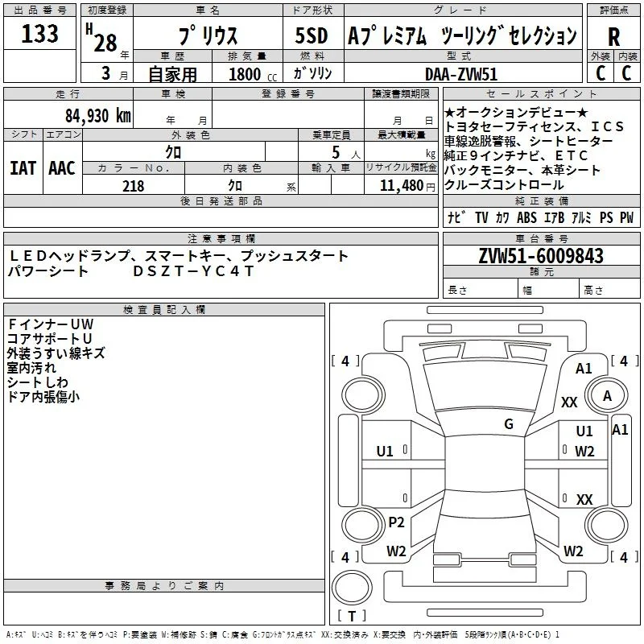The width and height of the screenshot is (644, 644).
Task: Click chassis number ZVW51-6009843
Action: (541, 256)
